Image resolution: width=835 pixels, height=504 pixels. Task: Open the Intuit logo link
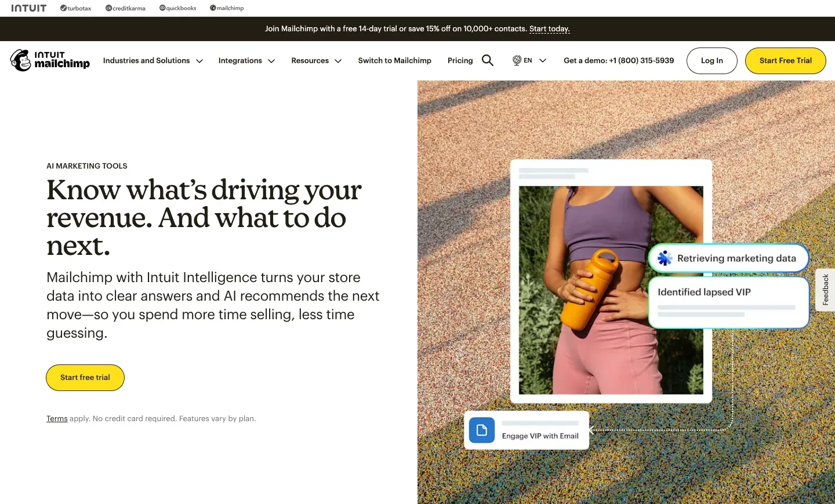click(29, 8)
